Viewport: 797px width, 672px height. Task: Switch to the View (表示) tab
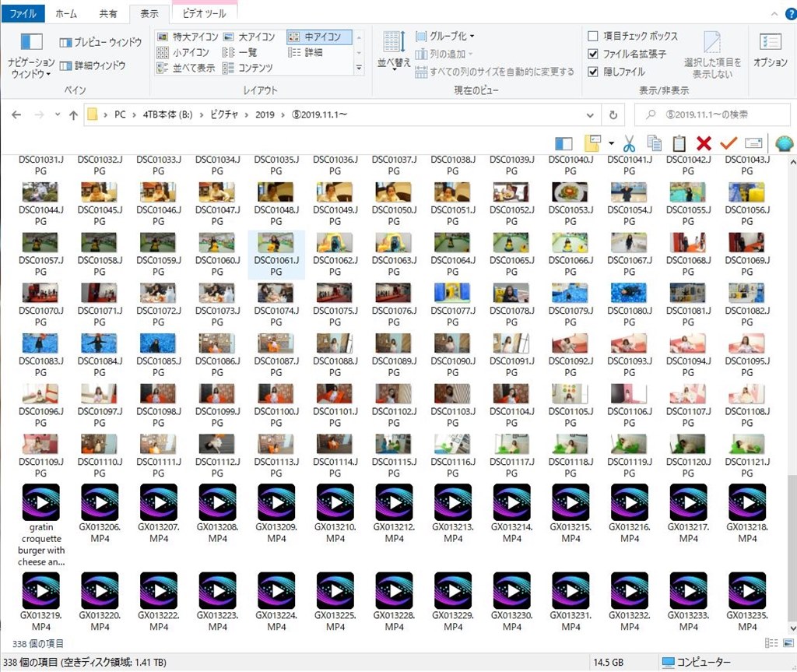coord(149,14)
